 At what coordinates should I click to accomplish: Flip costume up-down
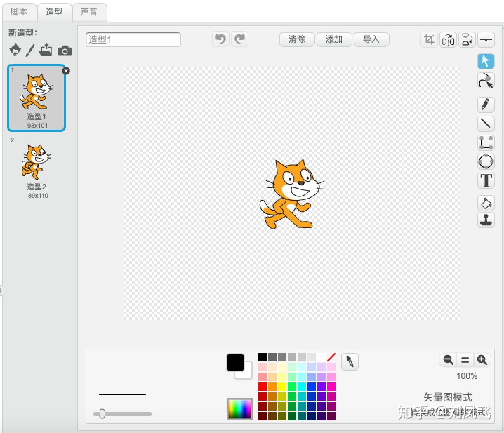[x=467, y=40]
